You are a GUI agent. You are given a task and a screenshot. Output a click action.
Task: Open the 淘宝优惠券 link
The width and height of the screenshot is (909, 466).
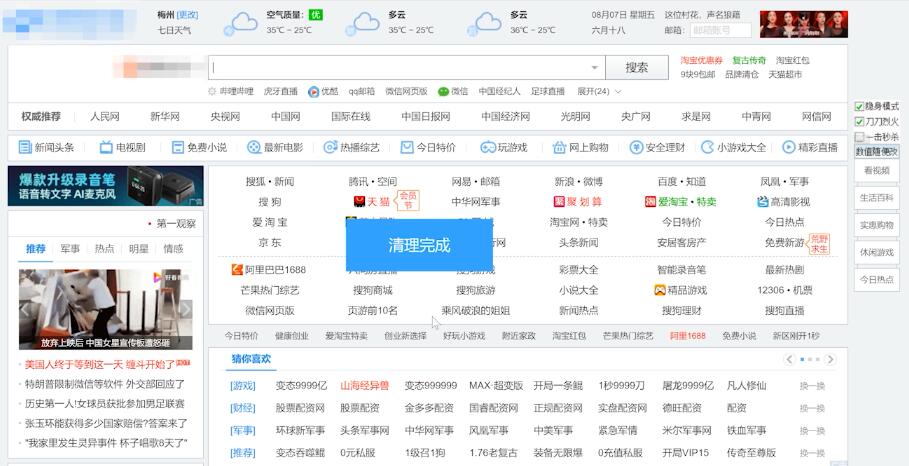[701, 60]
